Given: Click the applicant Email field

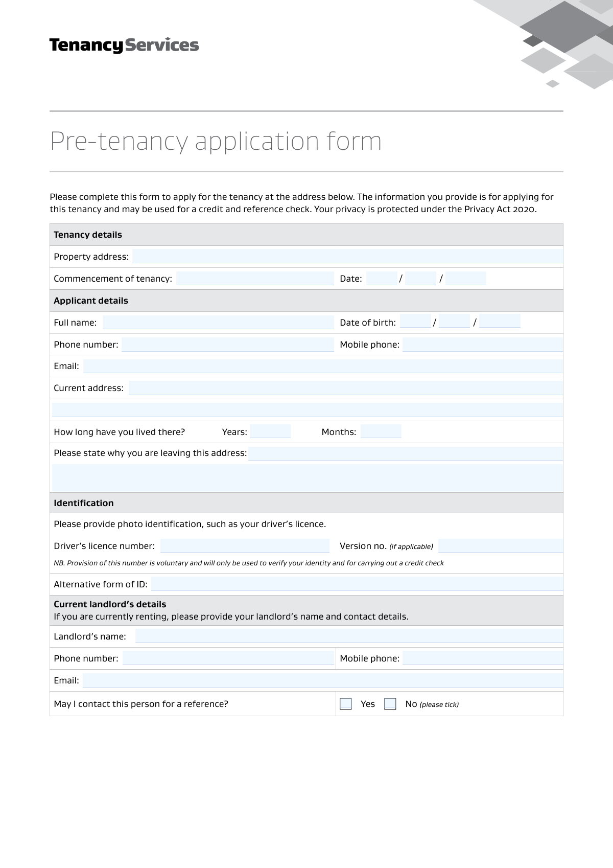Looking at the screenshot, I should [x=323, y=366].
